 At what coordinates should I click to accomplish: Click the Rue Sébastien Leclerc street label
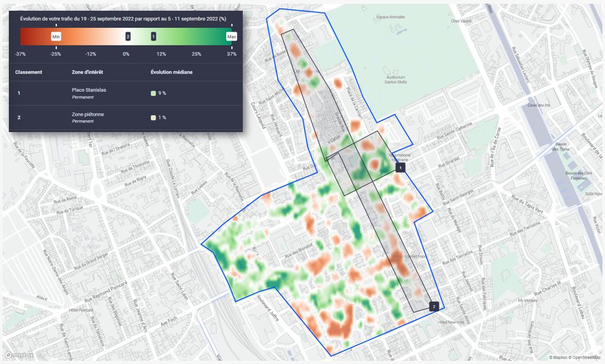tap(519, 65)
